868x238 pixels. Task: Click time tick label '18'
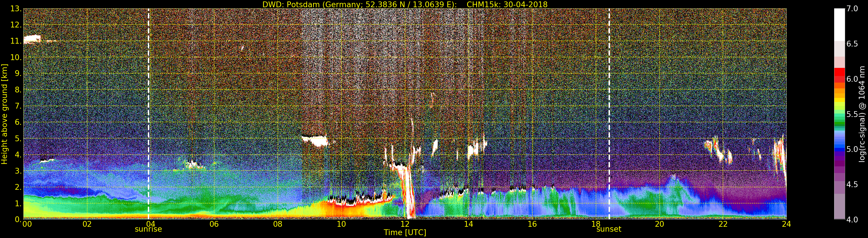pos(596,224)
